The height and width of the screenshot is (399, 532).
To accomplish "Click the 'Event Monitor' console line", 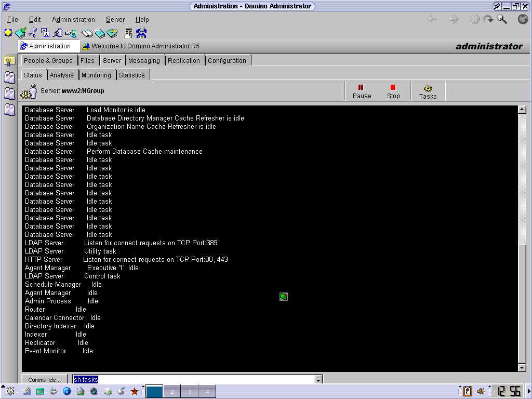I will click(59, 351).
